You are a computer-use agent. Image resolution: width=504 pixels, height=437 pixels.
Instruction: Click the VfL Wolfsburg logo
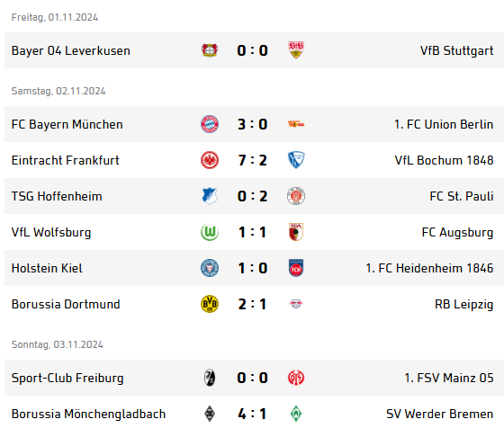(210, 232)
